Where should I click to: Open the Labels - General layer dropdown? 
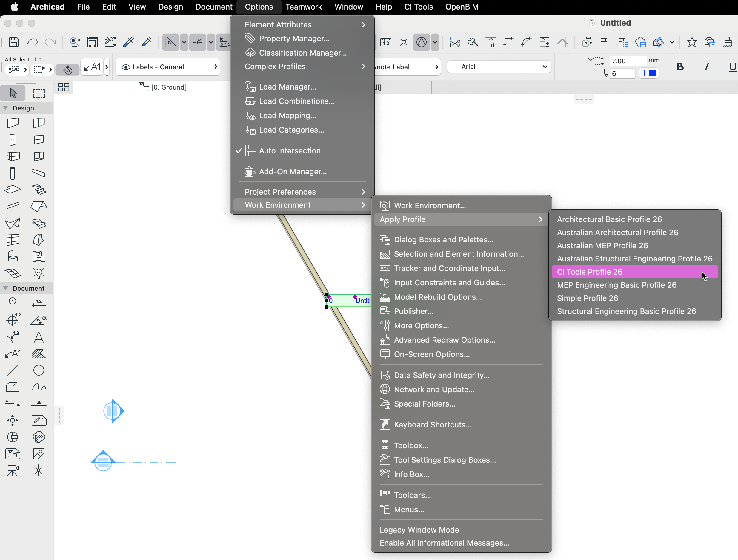tap(168, 67)
